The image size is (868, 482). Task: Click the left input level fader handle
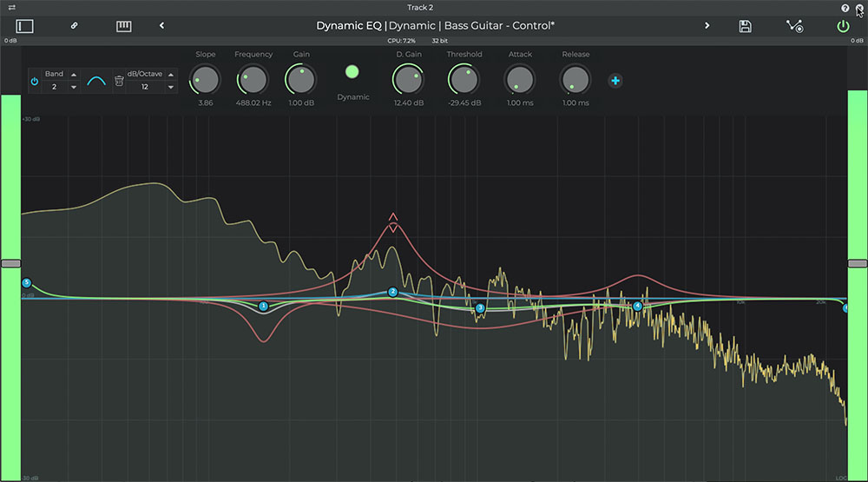click(x=10, y=263)
